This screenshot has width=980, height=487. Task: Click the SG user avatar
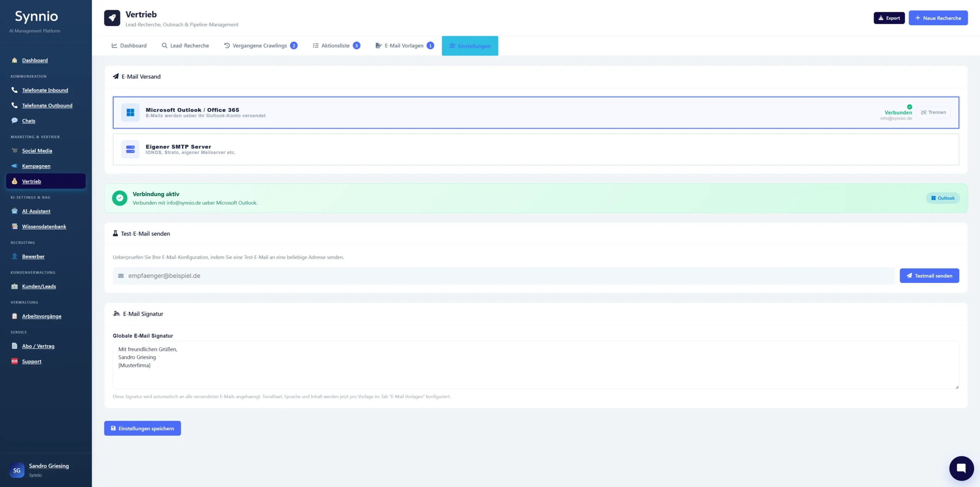point(17,470)
